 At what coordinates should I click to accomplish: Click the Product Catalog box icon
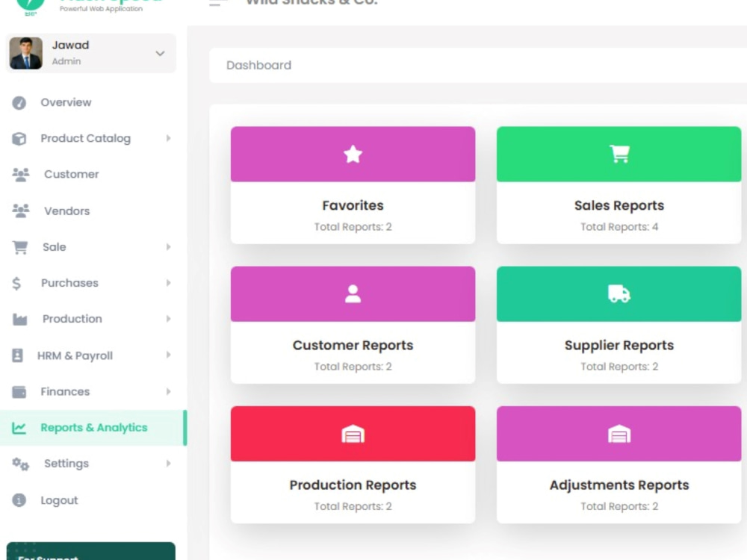(x=19, y=139)
